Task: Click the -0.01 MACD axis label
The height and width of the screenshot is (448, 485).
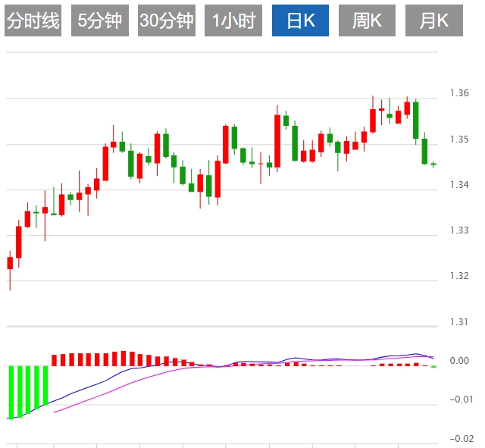Action: coord(462,399)
